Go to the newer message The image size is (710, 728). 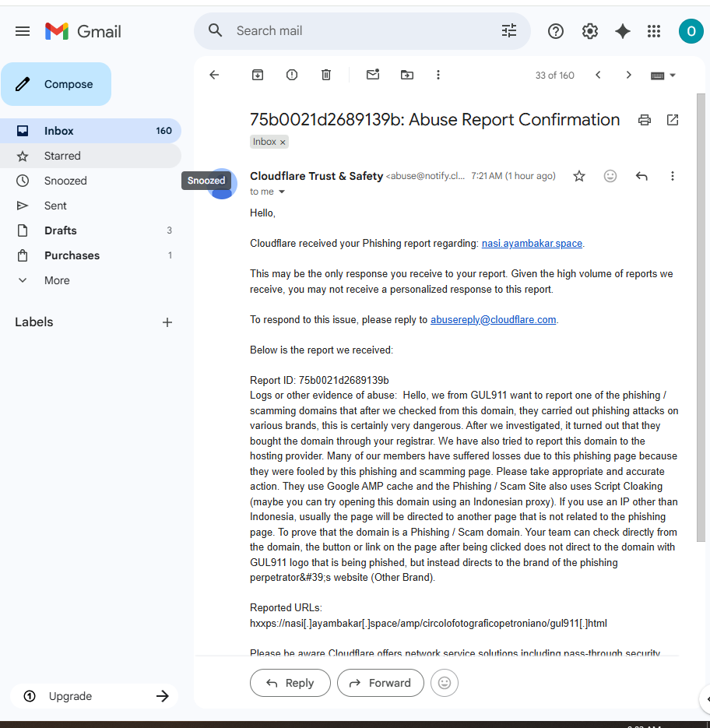pos(598,75)
